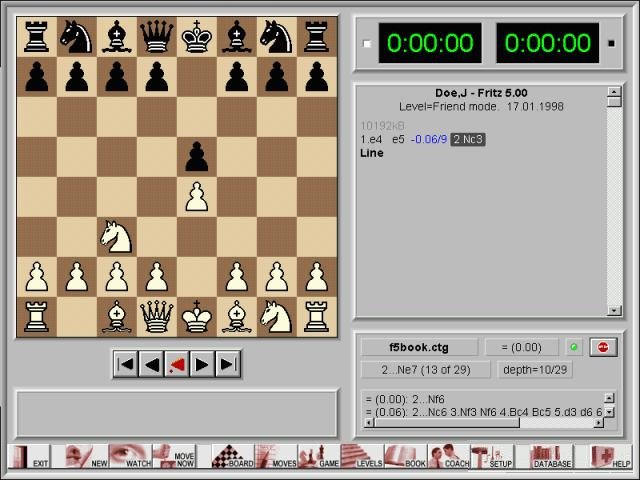The image size is (640, 480).
Task: Select the white king on e1
Action: coord(197,317)
